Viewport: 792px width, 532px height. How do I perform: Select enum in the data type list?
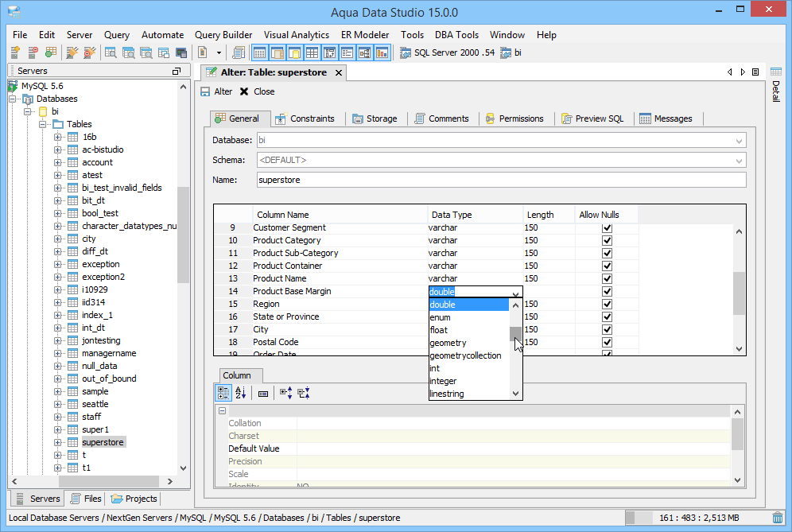[468, 317]
